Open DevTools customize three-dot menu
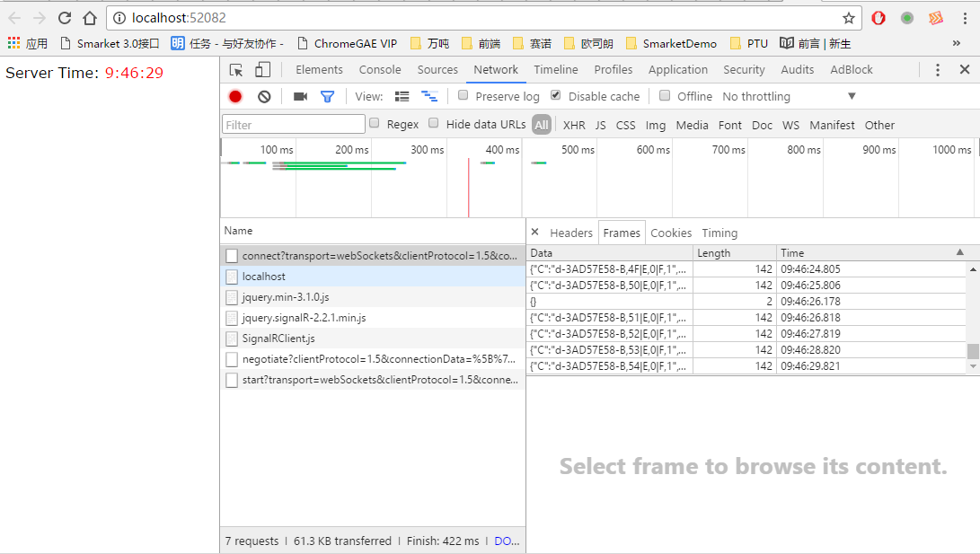The width and height of the screenshot is (980, 554). click(x=938, y=70)
